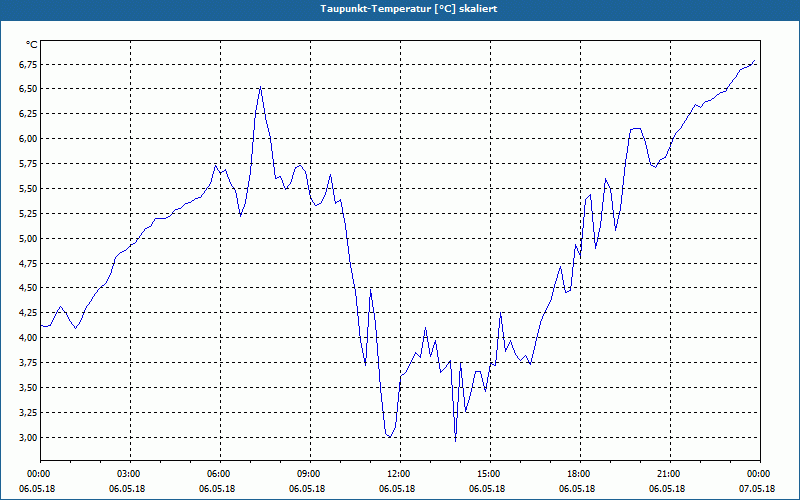
Task: Click the 3,25 y-axis label
Action: tap(28, 412)
